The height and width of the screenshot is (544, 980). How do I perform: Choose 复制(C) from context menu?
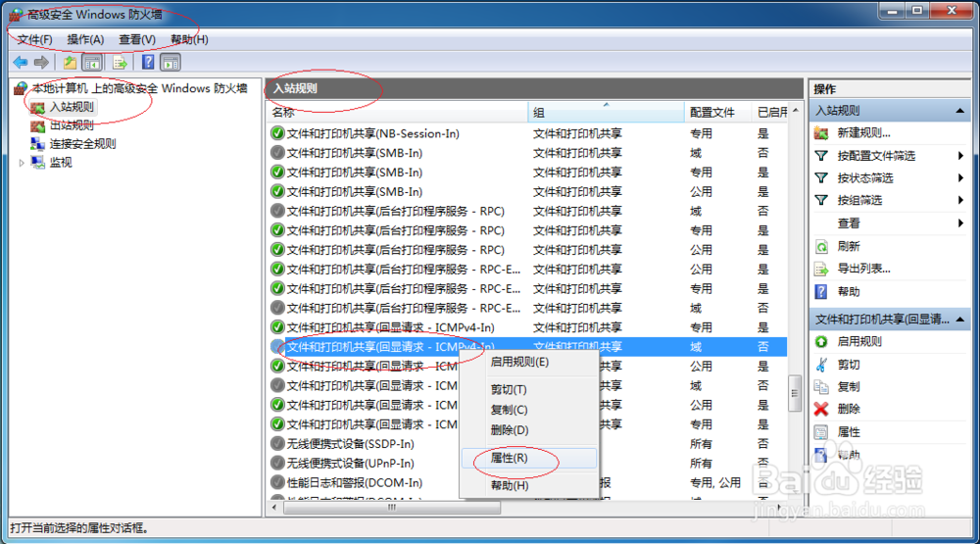click(529, 410)
